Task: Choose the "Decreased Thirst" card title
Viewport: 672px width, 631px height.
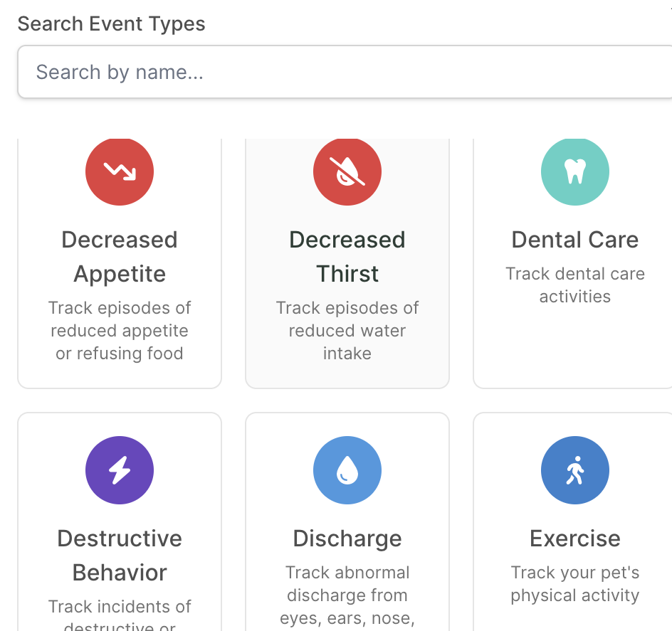Action: pos(347,257)
